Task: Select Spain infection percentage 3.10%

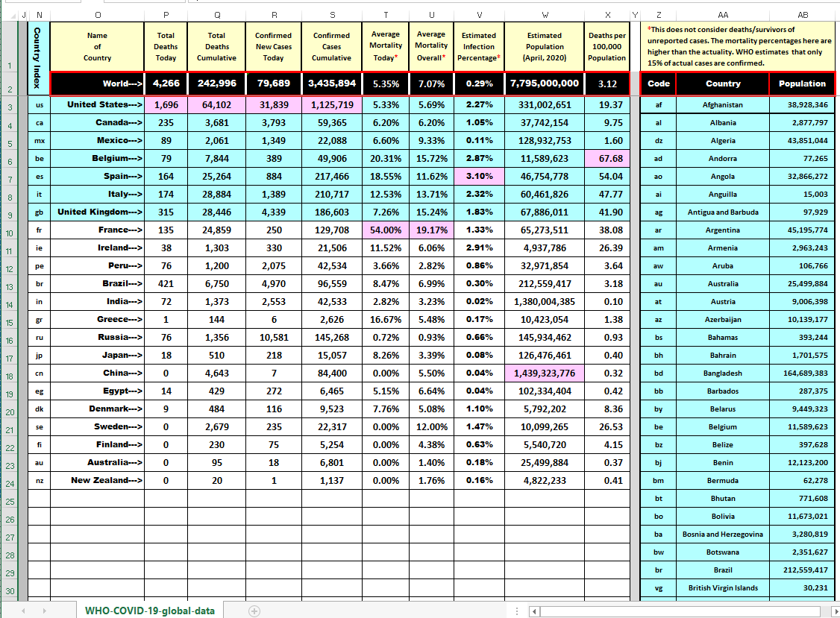Action: coord(479,176)
